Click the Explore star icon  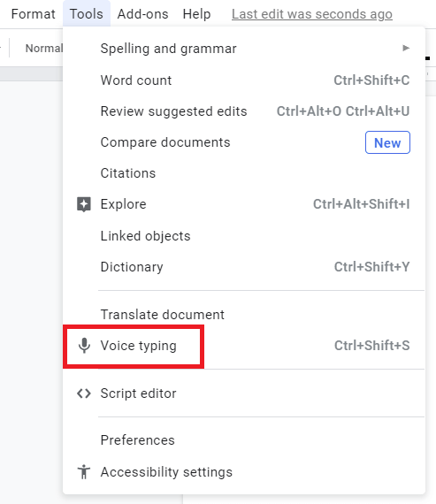point(84,204)
